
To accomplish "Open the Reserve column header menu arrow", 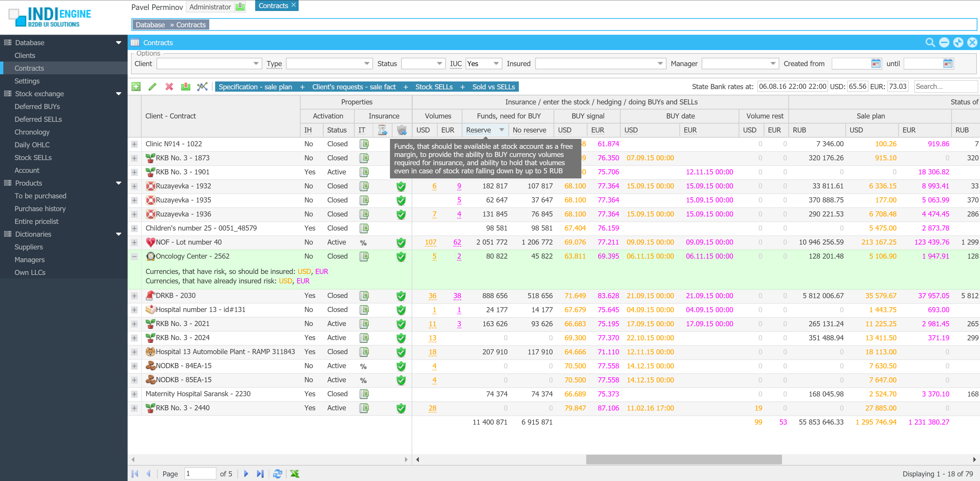I will (502, 130).
